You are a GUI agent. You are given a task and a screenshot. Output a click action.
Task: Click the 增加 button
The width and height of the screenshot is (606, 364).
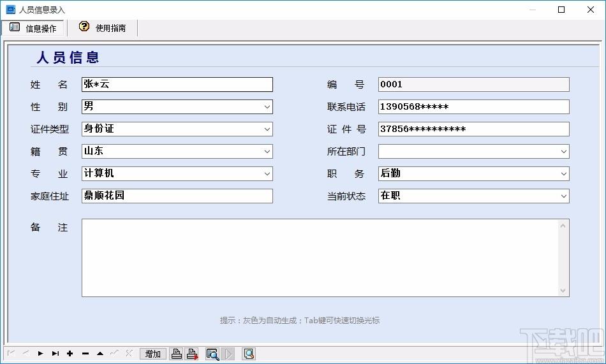click(153, 354)
